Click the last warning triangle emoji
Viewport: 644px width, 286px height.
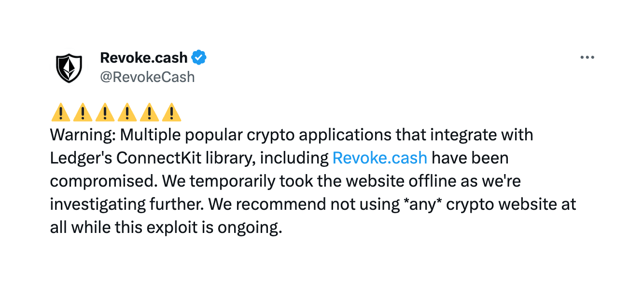[171, 113]
